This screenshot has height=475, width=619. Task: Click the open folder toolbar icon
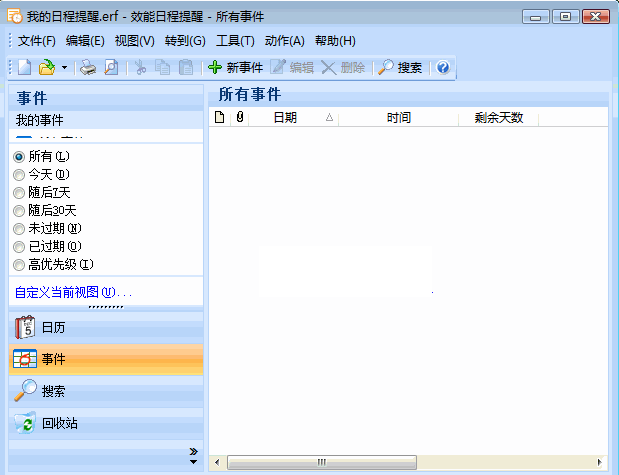(46, 68)
